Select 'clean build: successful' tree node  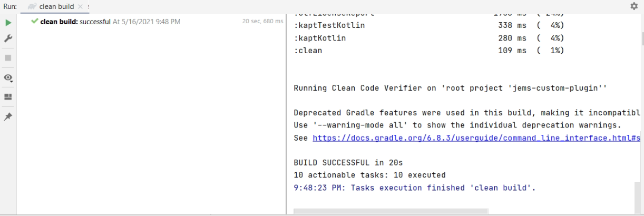(x=75, y=22)
